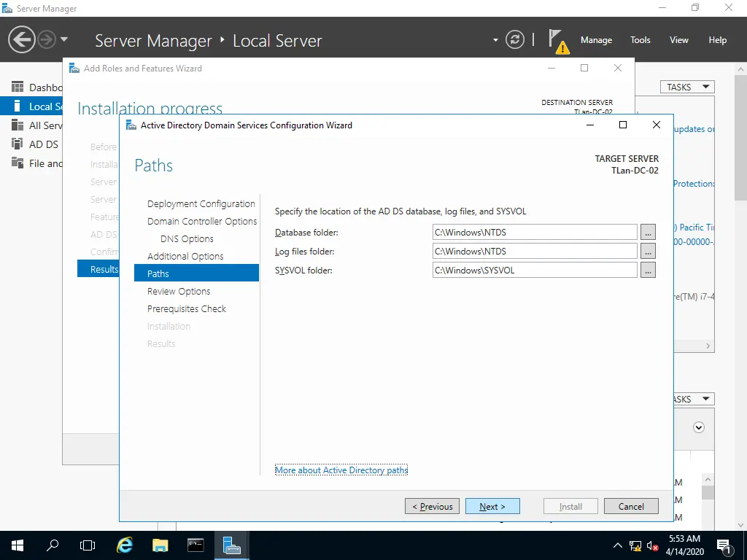The image size is (747, 560).
Task: Go to the Review Options step
Action: tap(179, 292)
